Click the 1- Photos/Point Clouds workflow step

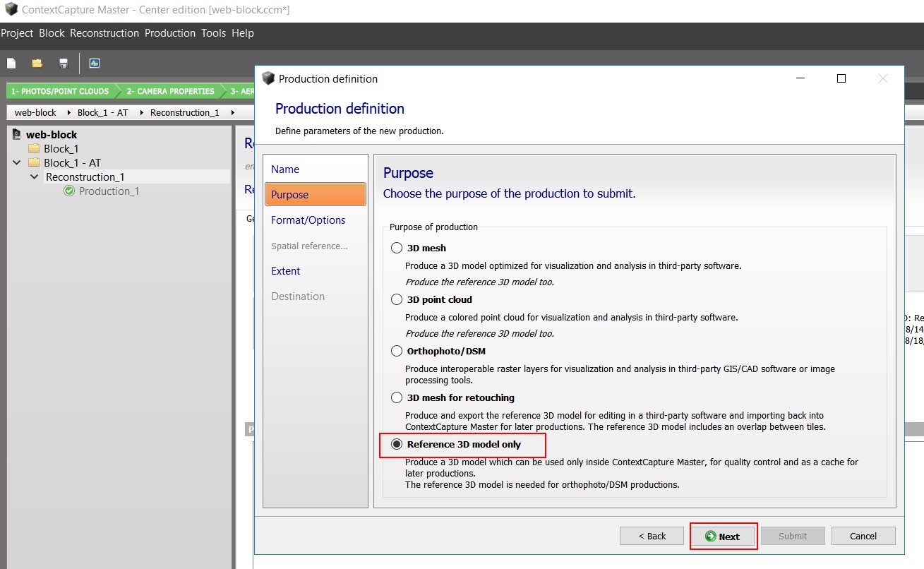pos(60,91)
